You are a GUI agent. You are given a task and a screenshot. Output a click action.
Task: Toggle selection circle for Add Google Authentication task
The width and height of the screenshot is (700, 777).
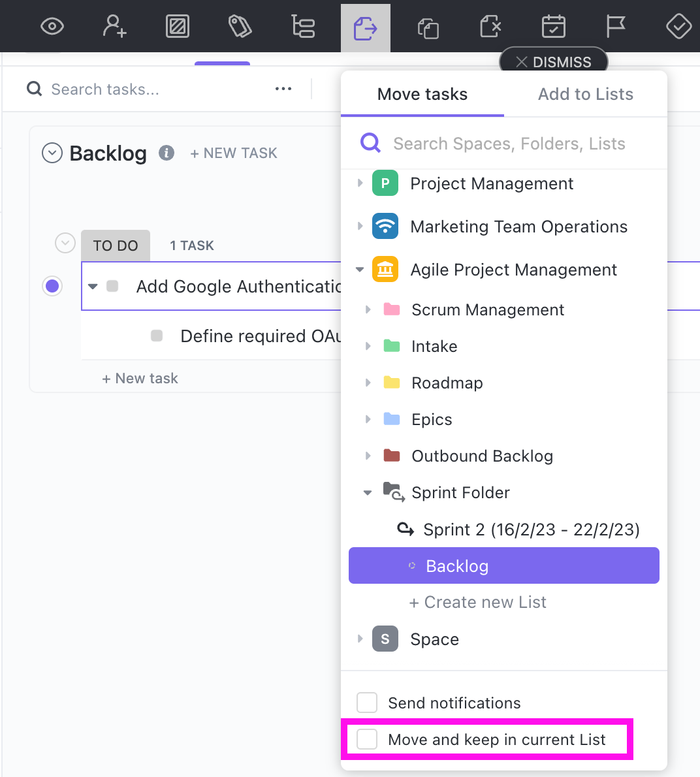(52, 286)
